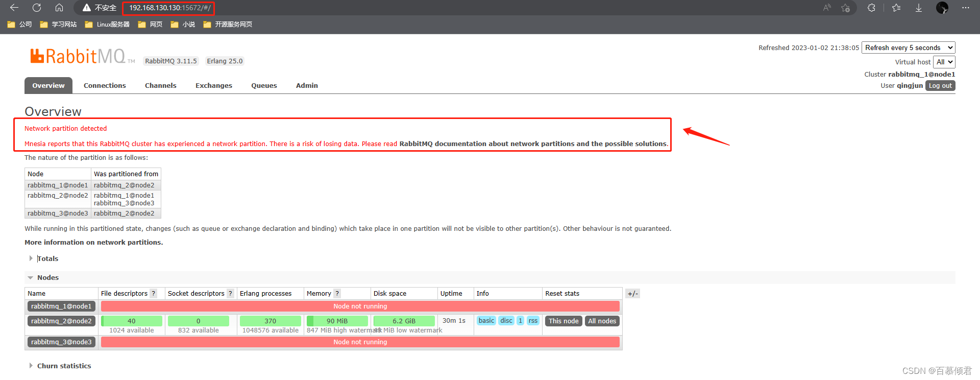Open the browser settings ellipsis menu
980x380 pixels.
pyautogui.click(x=965, y=8)
